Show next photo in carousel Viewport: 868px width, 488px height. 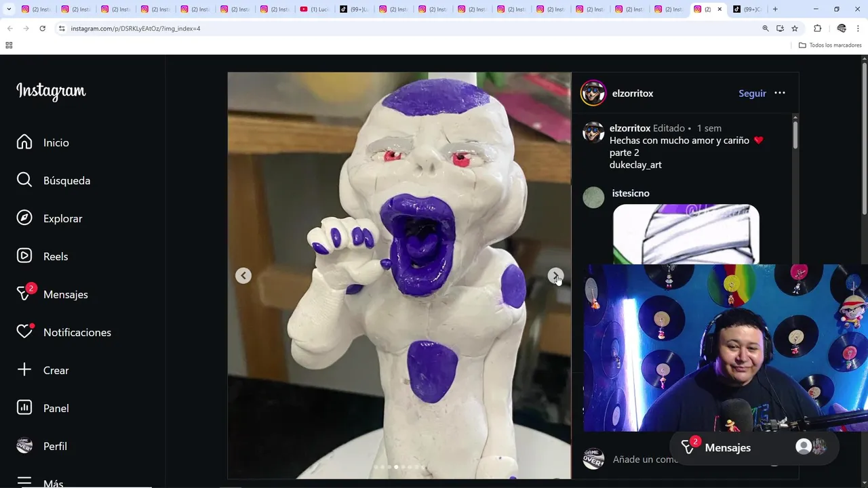pos(555,275)
